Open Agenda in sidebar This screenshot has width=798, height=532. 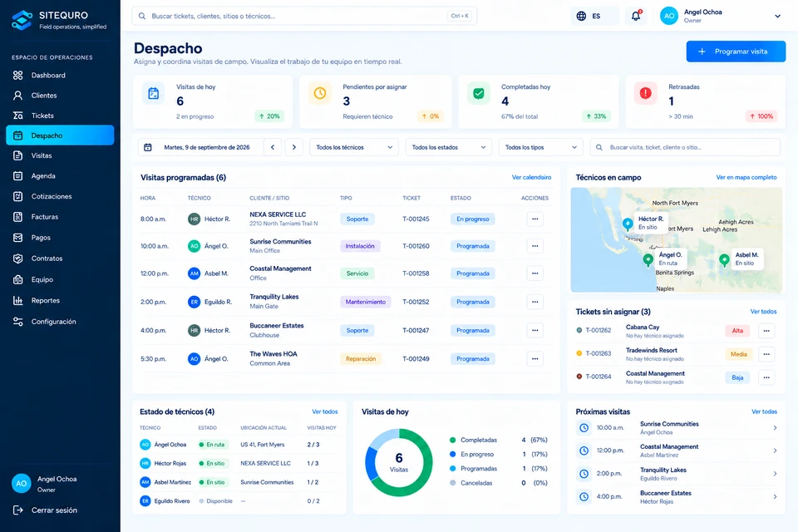coord(60,175)
